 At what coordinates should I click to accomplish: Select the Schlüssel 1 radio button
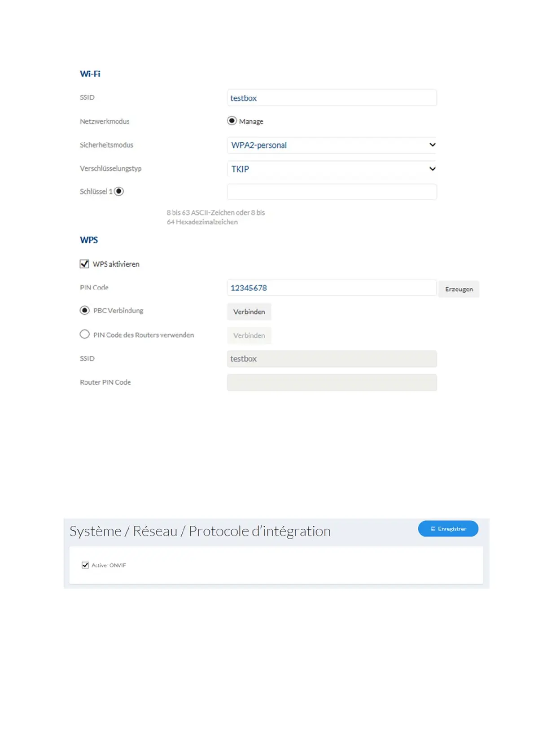[x=119, y=191]
